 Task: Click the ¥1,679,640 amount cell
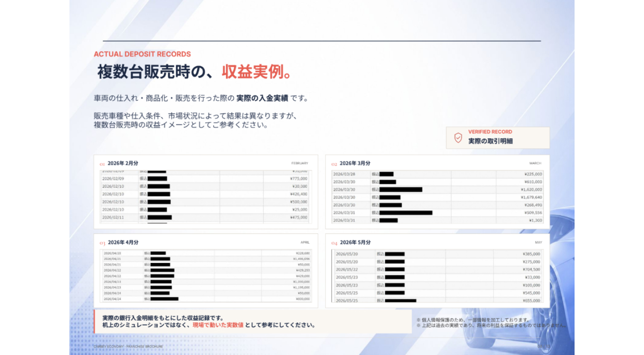click(x=531, y=197)
